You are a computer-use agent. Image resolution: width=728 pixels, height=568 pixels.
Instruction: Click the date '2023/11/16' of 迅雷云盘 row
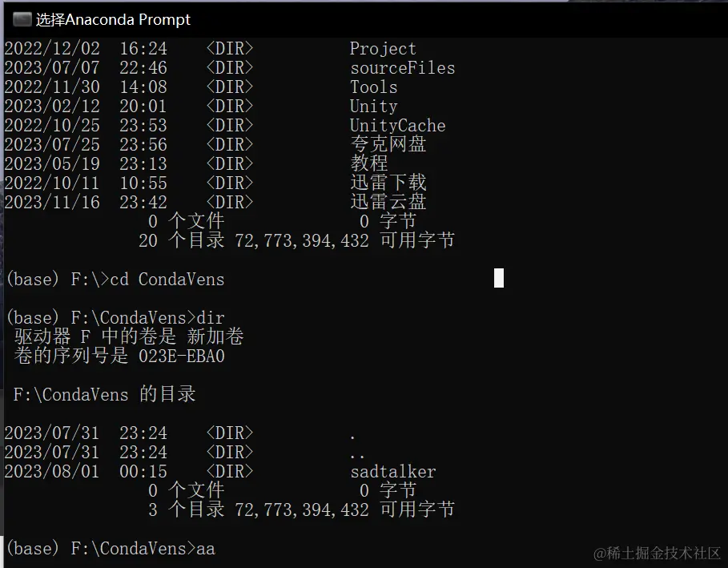click(52, 202)
